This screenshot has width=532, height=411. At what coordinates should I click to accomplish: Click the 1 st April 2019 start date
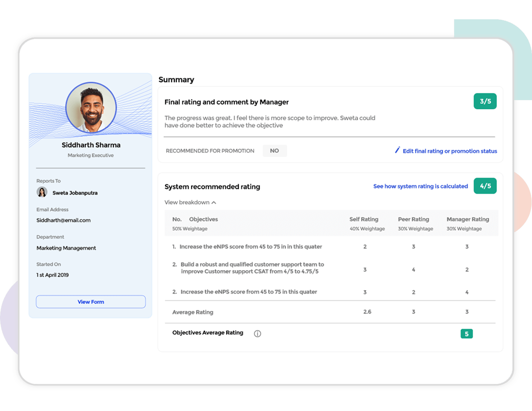(52, 275)
